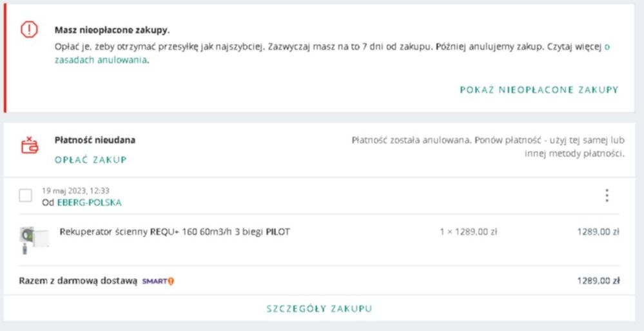The image size is (644, 331).
Task: Click the '1 × 1289,00 zł' quantity text
Action: pos(469,232)
